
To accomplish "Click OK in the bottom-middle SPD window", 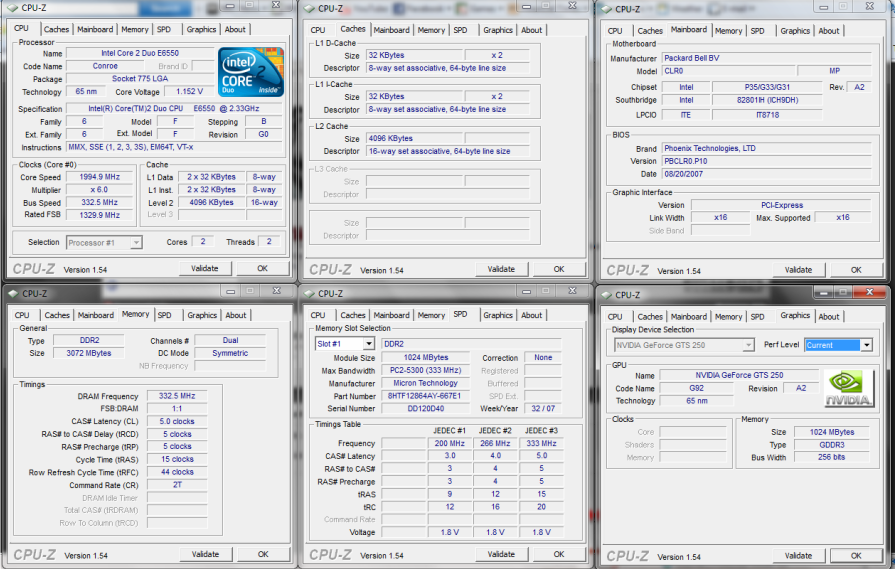I will (x=559, y=554).
